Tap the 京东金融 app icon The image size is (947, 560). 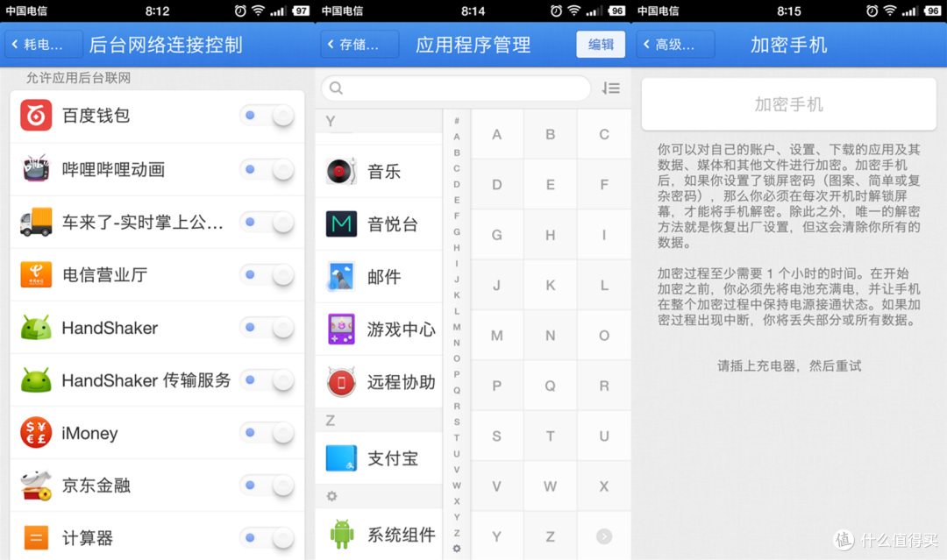pyautogui.click(x=36, y=486)
